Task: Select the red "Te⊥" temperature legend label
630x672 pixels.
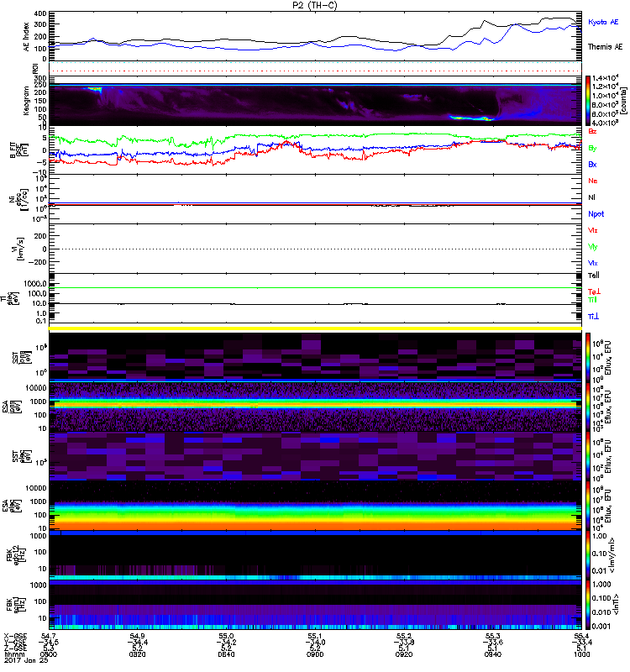Action: (x=595, y=291)
